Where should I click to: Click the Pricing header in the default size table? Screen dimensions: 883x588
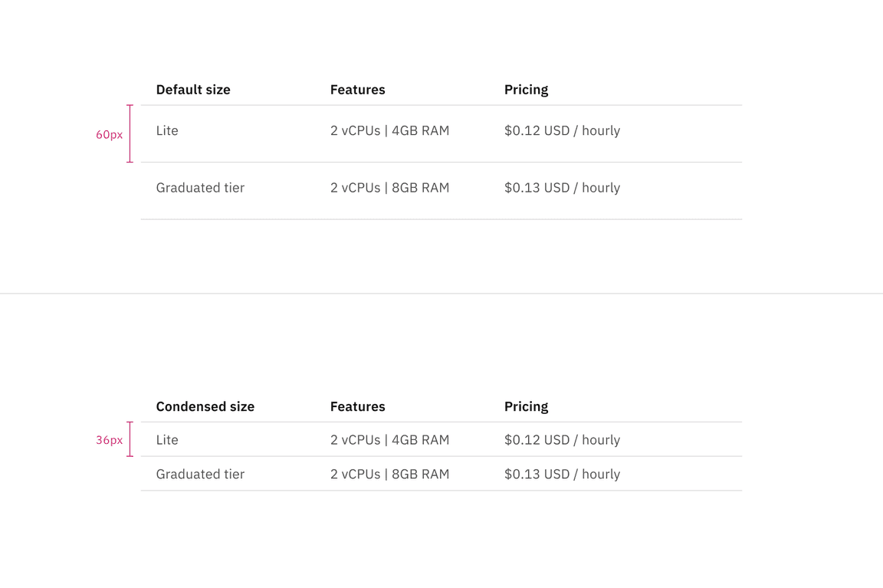[x=526, y=90]
